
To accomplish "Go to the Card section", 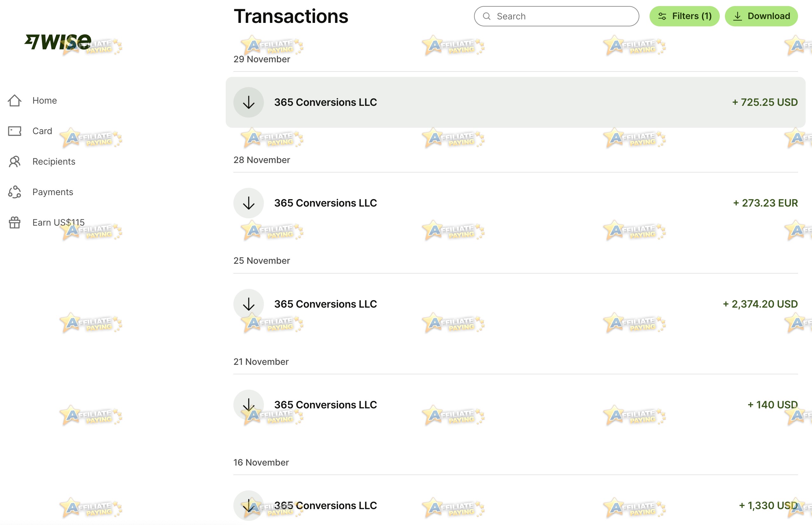I will [42, 131].
